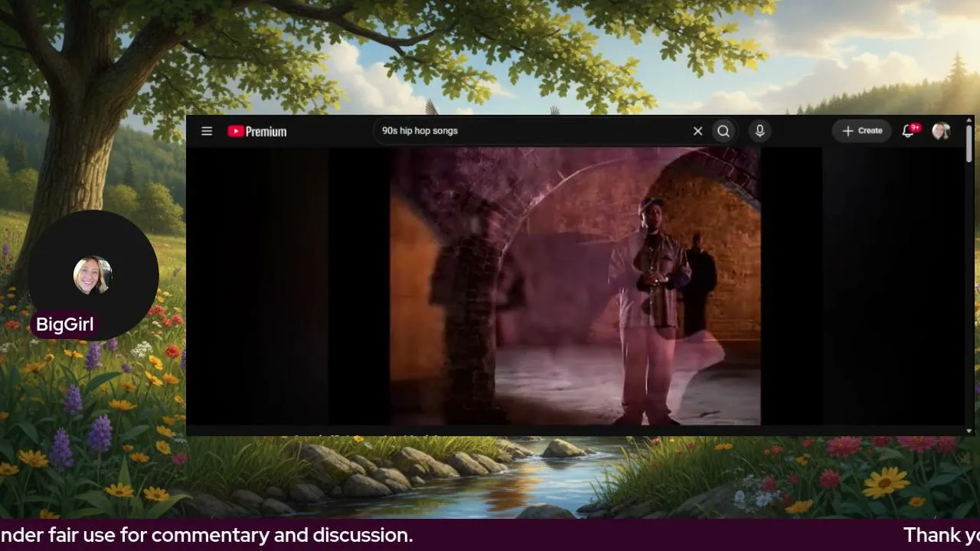Open the YouTube account avatar menu
The image size is (980, 551).
pyautogui.click(x=941, y=131)
